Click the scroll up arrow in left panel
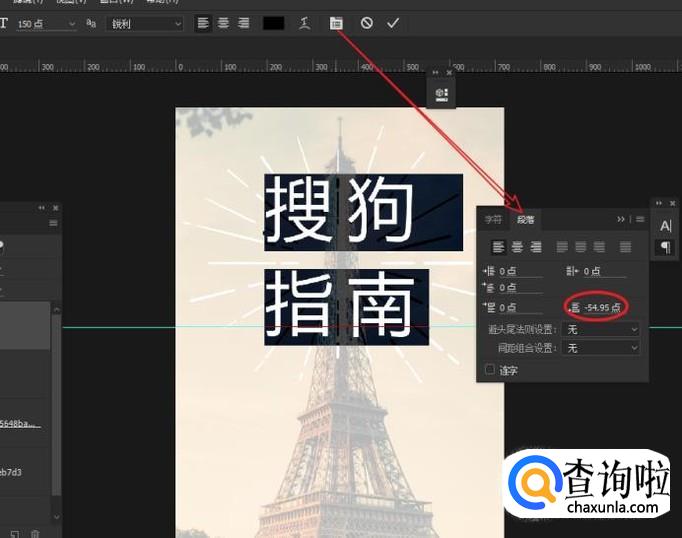 pyautogui.click(x=57, y=310)
